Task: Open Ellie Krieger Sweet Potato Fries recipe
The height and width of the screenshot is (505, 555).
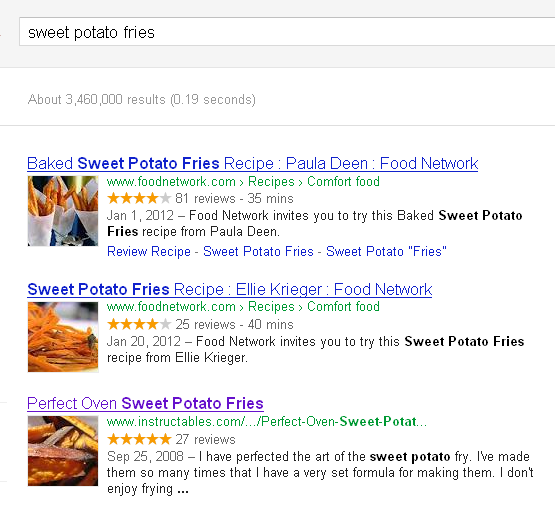Action: [x=230, y=289]
